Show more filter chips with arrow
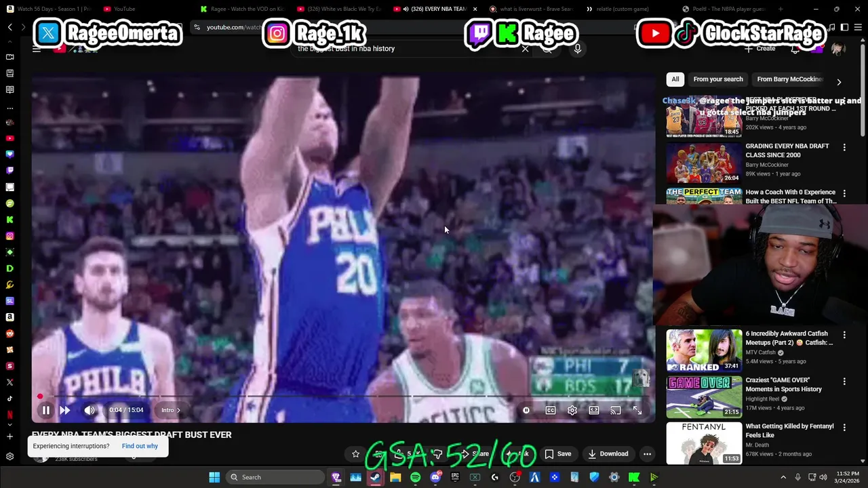This screenshot has width=868, height=488. (x=839, y=82)
